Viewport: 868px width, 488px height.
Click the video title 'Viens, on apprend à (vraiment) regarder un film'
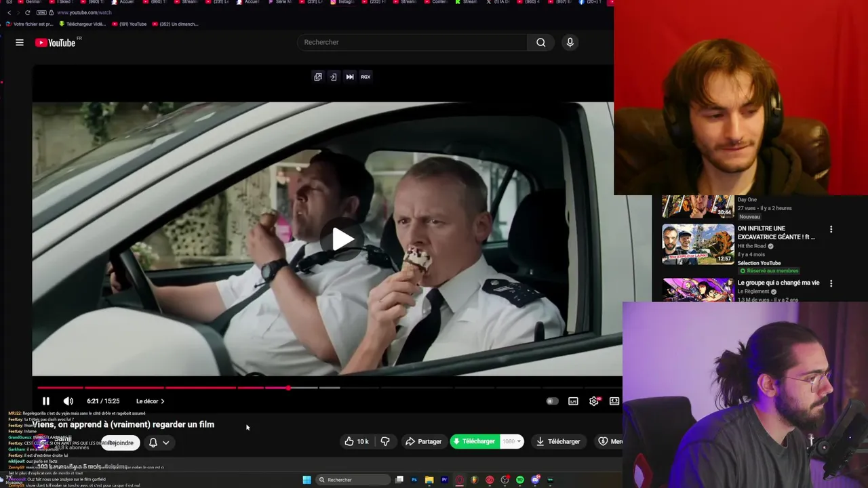[123, 424]
